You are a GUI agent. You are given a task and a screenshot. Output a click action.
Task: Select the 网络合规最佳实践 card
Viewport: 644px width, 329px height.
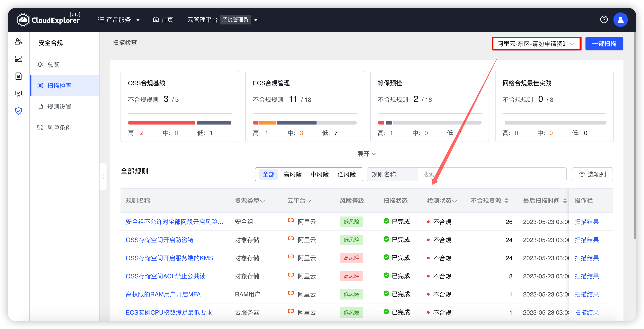point(554,106)
